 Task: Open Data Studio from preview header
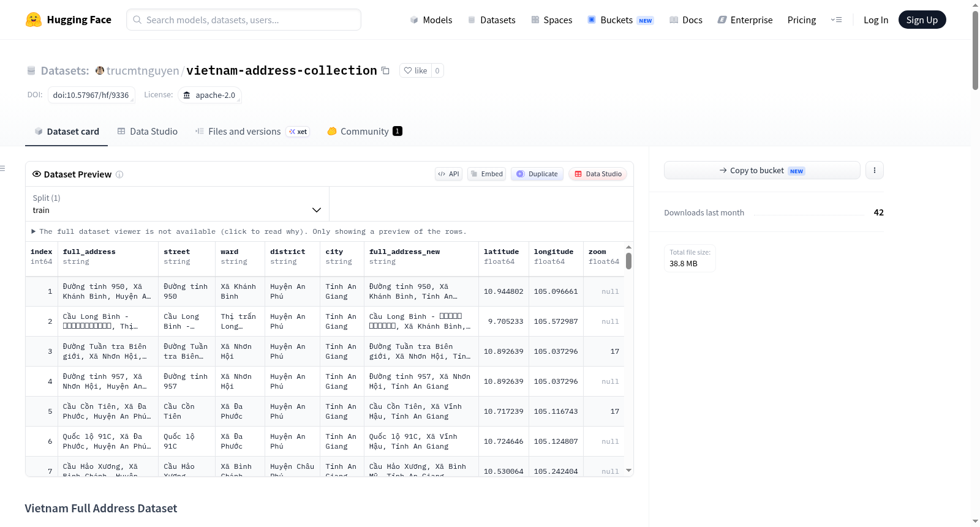pos(598,174)
